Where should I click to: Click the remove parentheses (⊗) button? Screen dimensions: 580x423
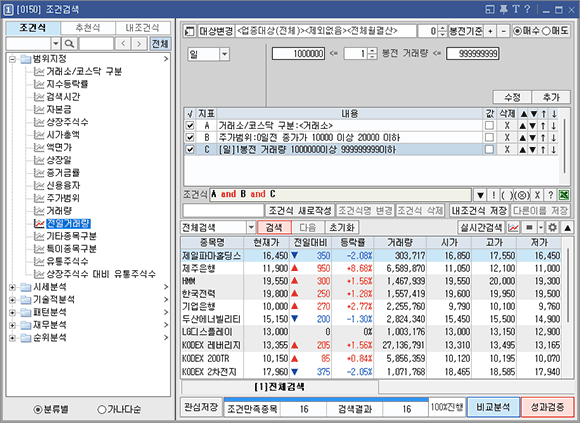pyautogui.click(x=522, y=195)
